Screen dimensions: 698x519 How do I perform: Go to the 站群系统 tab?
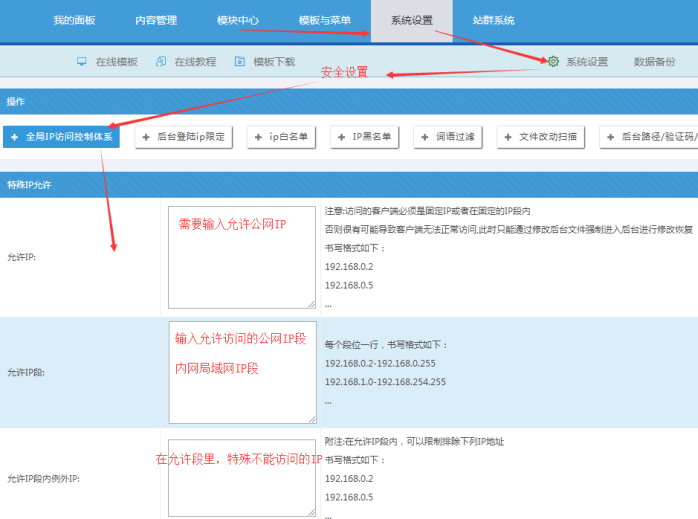[x=494, y=20]
